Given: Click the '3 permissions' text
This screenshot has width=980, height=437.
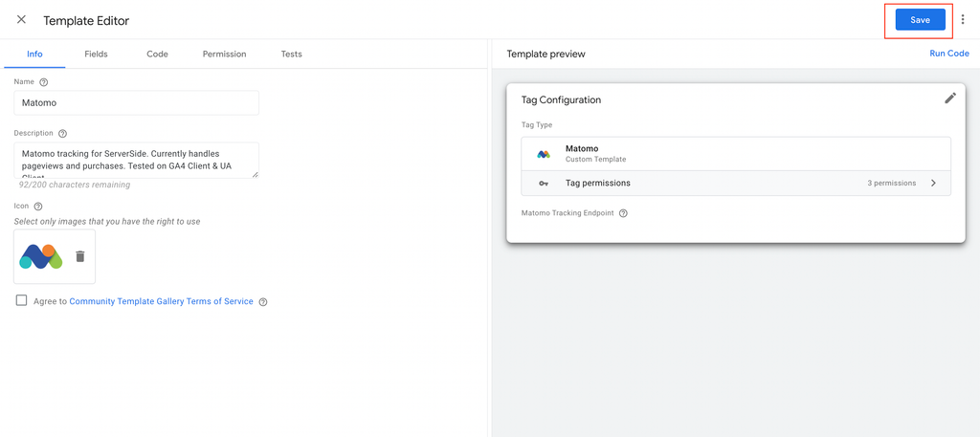Looking at the screenshot, I should (892, 184).
